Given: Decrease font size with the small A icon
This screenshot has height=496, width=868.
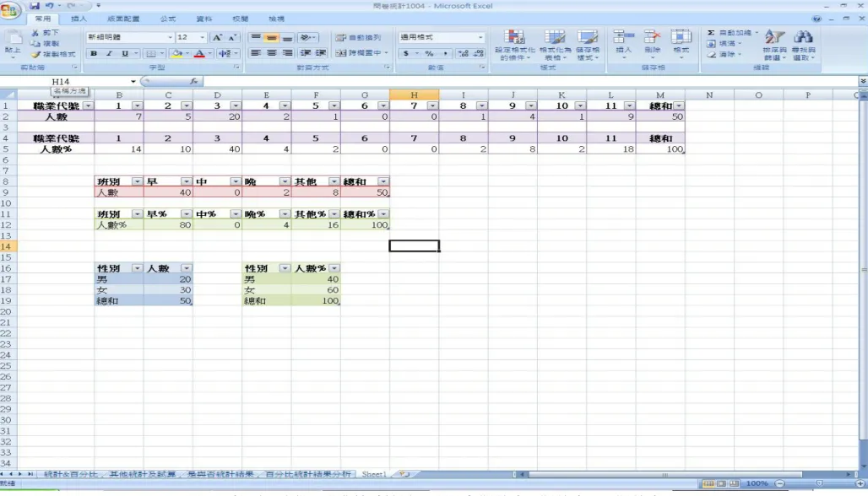Looking at the screenshot, I should (232, 37).
